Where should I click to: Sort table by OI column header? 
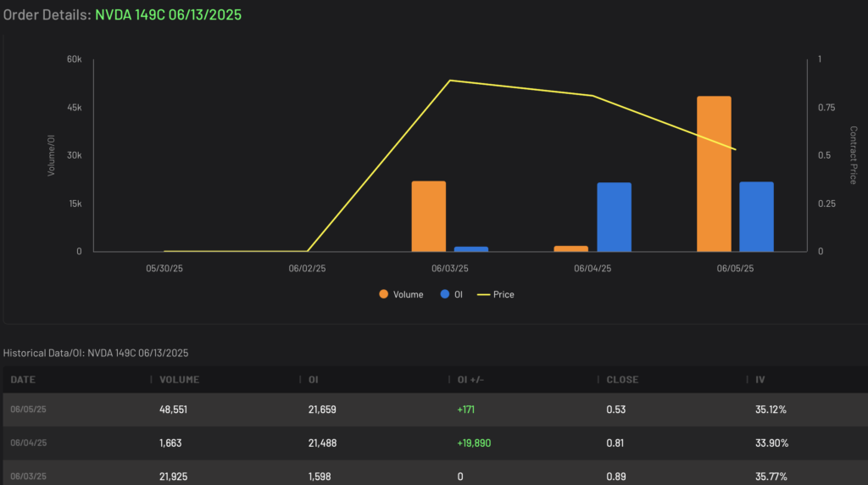[x=314, y=380]
